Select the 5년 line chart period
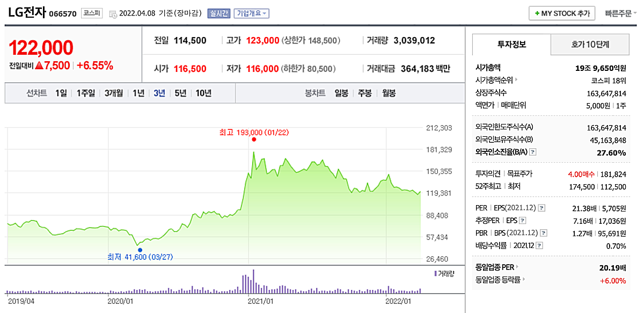The width and height of the screenshot is (644, 313). 180,93
